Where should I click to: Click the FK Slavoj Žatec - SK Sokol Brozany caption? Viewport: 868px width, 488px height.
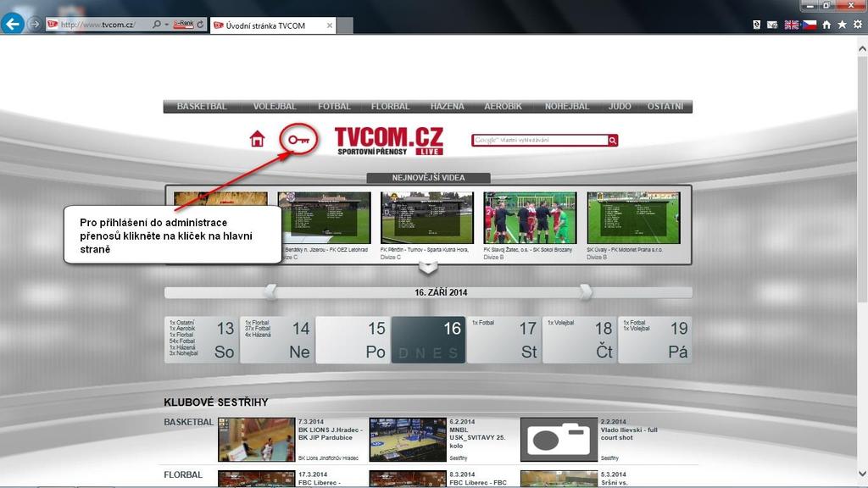point(527,250)
